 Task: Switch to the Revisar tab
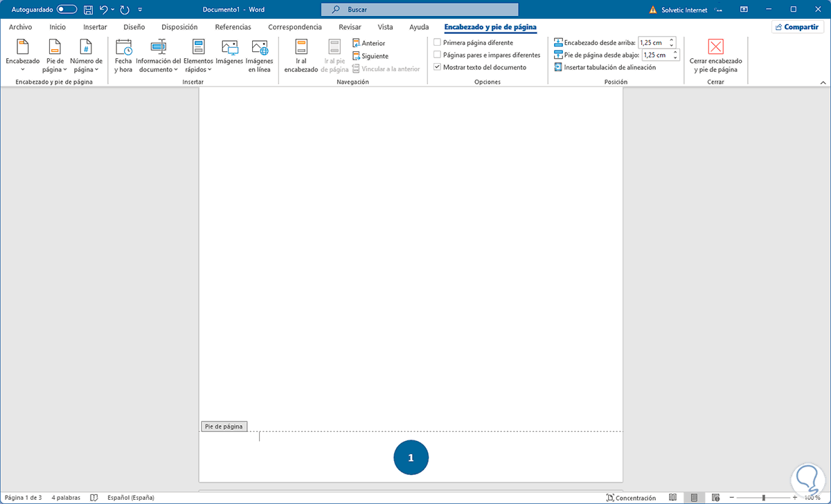[x=350, y=27]
